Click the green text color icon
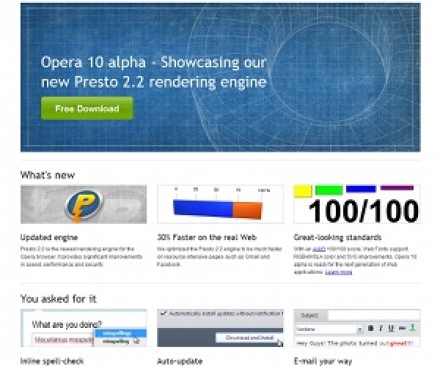The width and height of the screenshot is (440, 366). point(413,328)
